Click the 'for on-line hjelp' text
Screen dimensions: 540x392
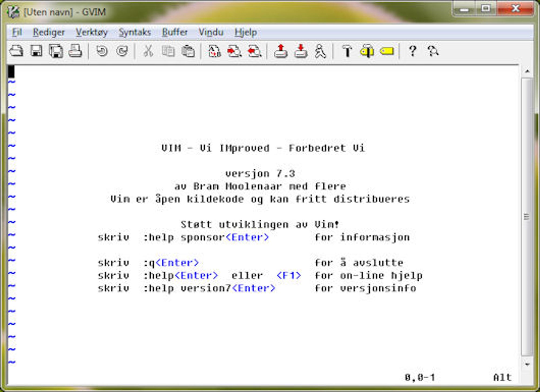click(x=369, y=275)
